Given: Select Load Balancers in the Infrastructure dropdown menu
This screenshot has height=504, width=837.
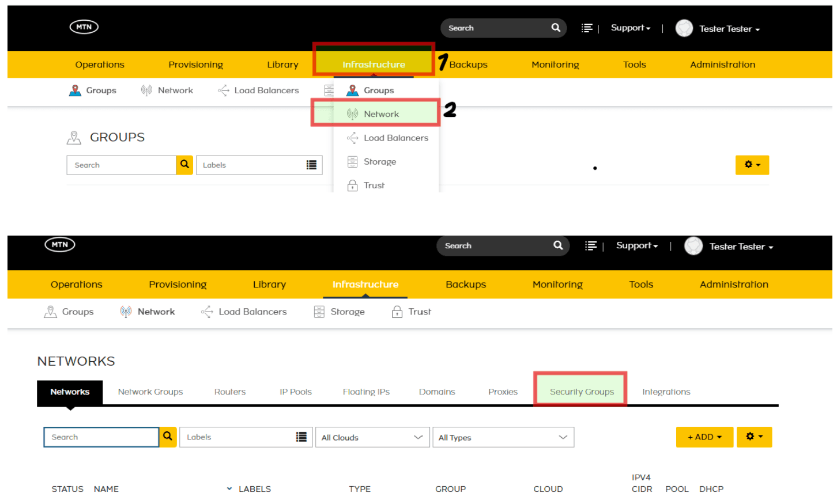Looking at the screenshot, I should [386, 138].
